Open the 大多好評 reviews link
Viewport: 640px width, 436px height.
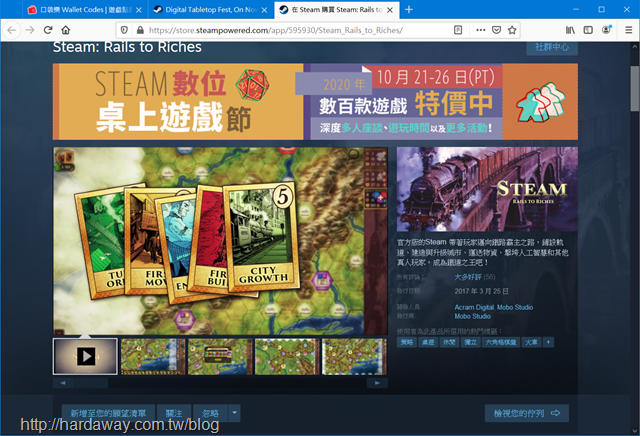point(468,277)
